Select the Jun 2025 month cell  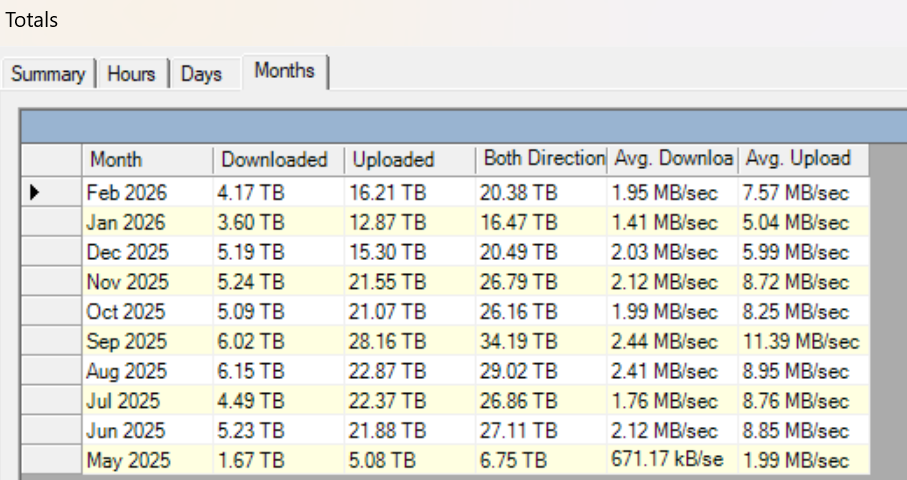(147, 431)
